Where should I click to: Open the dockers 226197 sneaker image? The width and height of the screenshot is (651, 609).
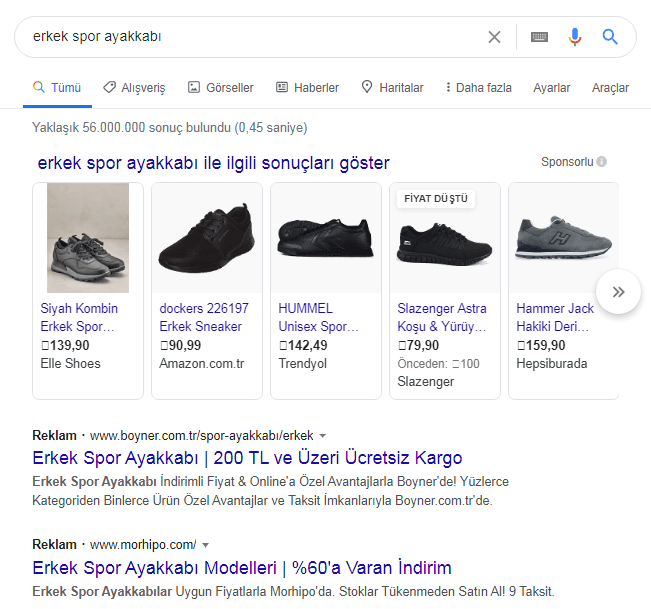click(x=207, y=238)
